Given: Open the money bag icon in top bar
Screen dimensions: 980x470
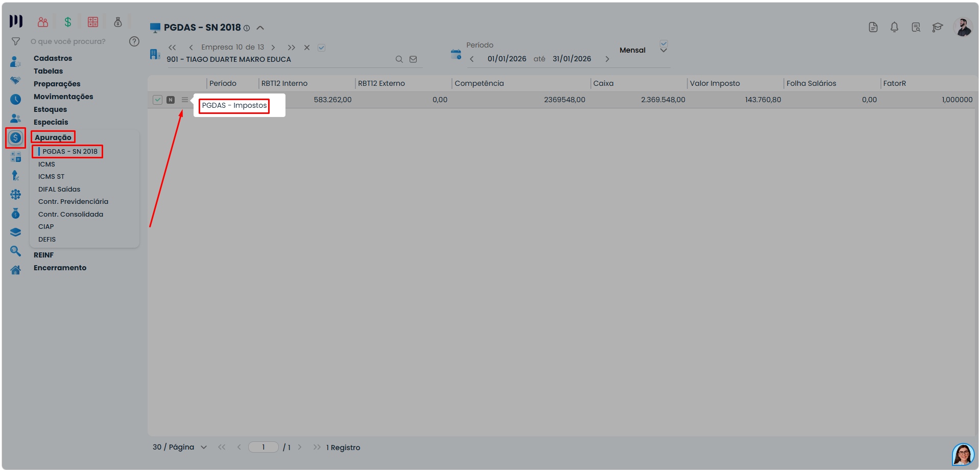Looking at the screenshot, I should [x=118, y=22].
